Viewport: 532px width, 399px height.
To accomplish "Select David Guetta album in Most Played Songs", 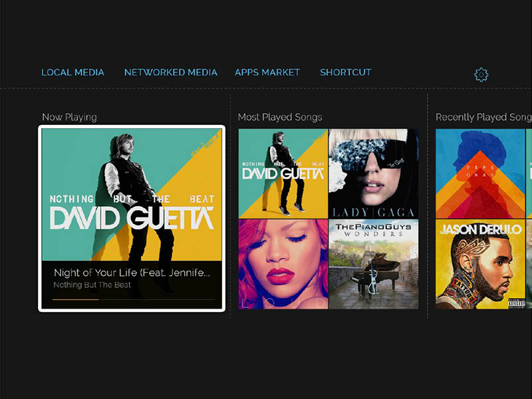I will pyautogui.click(x=283, y=174).
